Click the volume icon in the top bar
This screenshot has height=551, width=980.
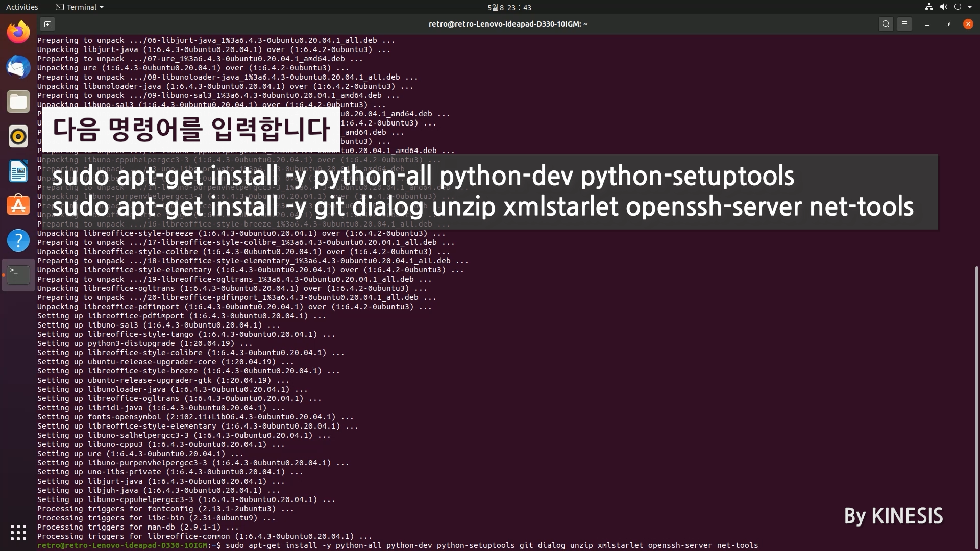[x=943, y=7]
